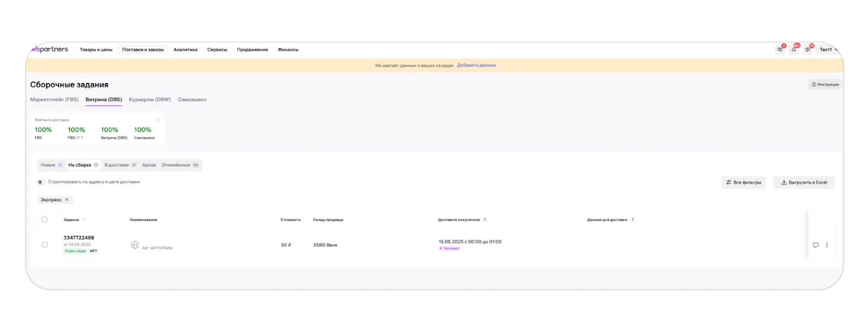The height and width of the screenshot is (332, 868).
Task: Click the shield alerts icon in header
Action: [808, 49]
